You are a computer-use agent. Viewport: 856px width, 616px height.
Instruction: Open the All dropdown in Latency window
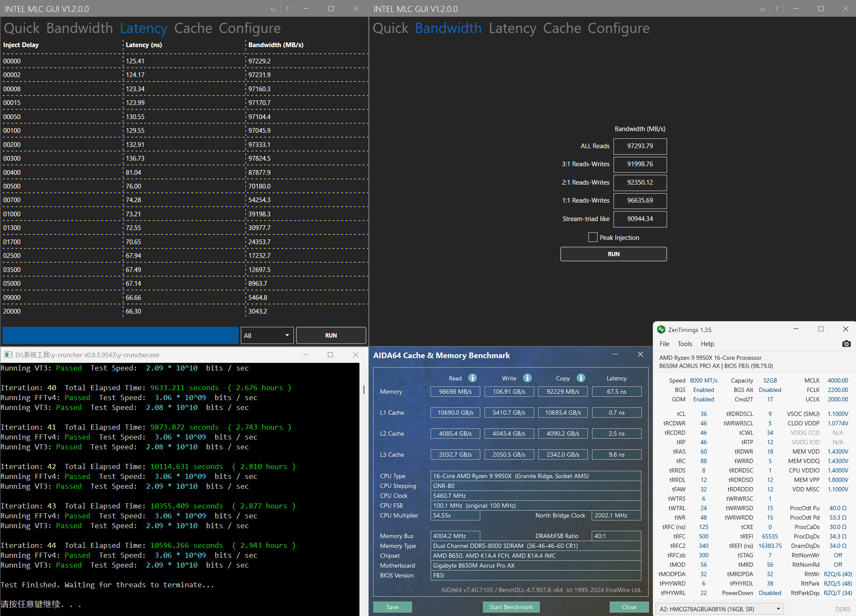267,335
